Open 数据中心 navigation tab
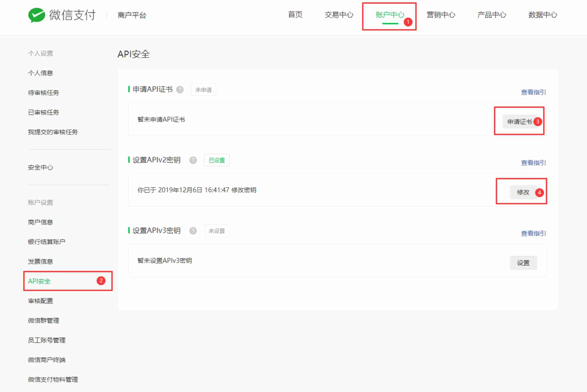 coord(543,15)
